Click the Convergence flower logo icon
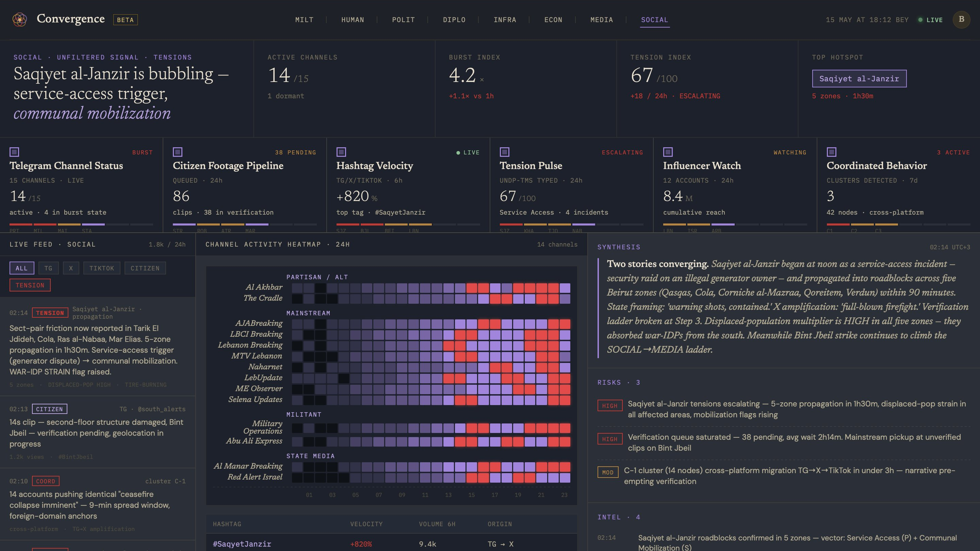Viewport: 980px width, 551px height. [19, 19]
